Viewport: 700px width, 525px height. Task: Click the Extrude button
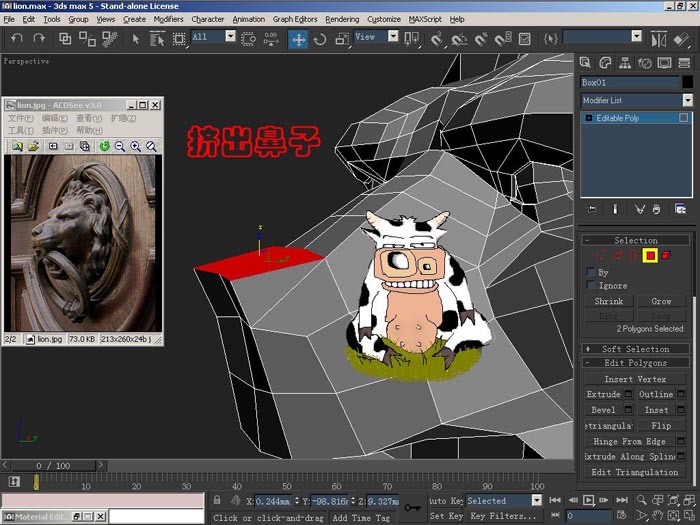(604, 394)
